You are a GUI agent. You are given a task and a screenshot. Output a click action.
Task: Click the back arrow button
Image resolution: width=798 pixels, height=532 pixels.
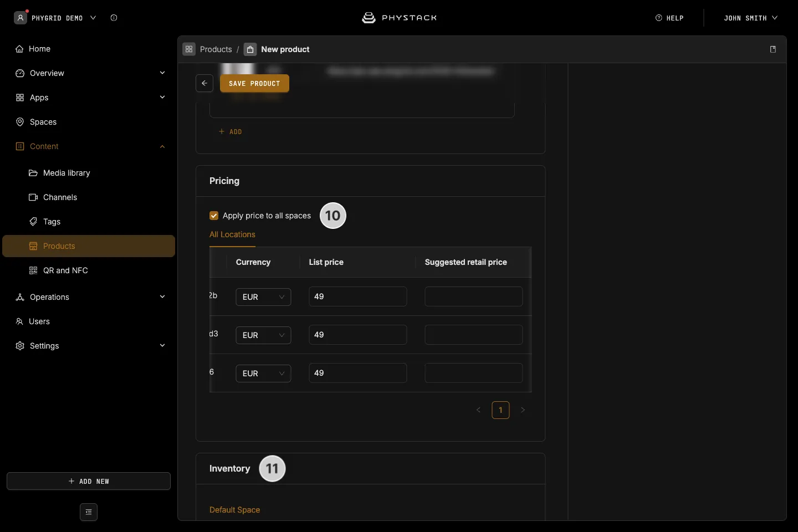(x=204, y=83)
